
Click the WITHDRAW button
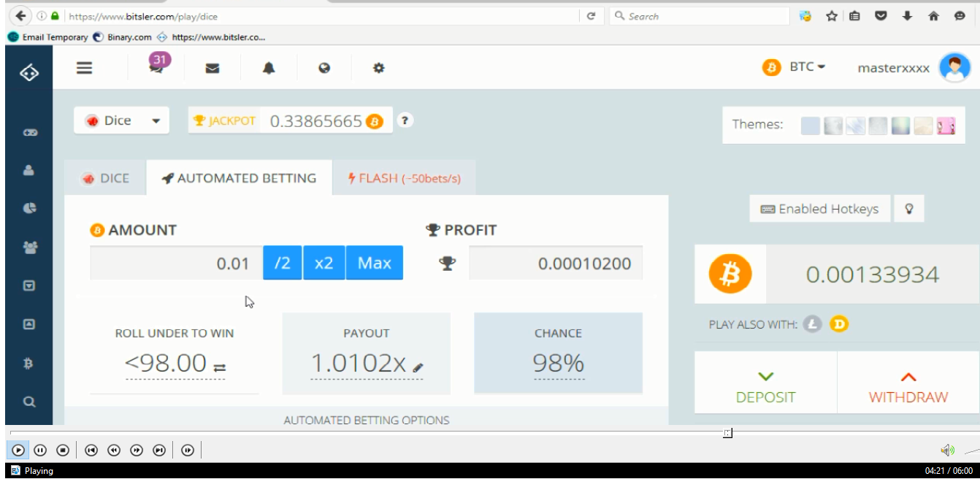908,383
